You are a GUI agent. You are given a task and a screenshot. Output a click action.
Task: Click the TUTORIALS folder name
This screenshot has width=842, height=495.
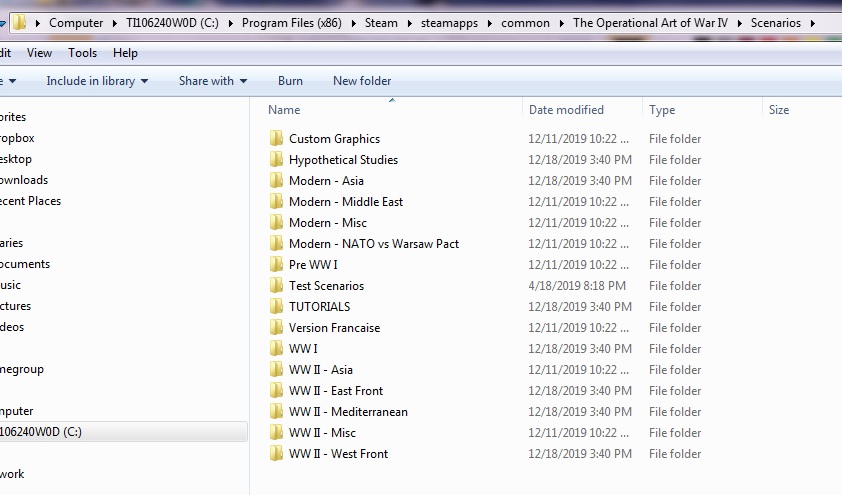pyautogui.click(x=320, y=306)
